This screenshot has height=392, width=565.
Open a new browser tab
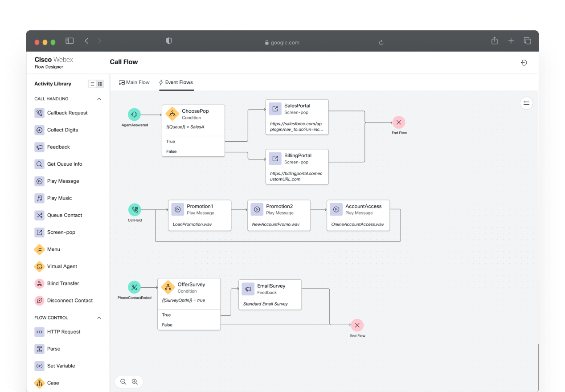[511, 41]
